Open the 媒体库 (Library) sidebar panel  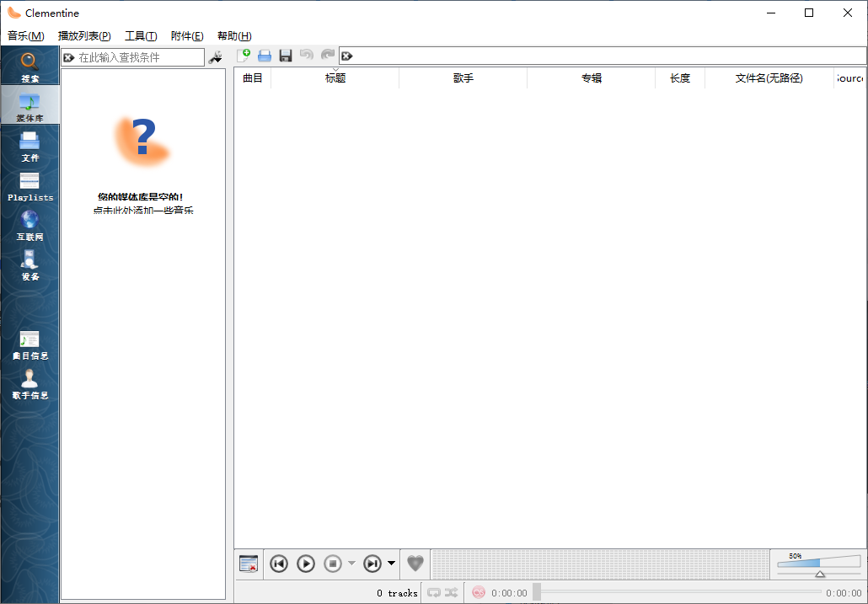[x=29, y=104]
